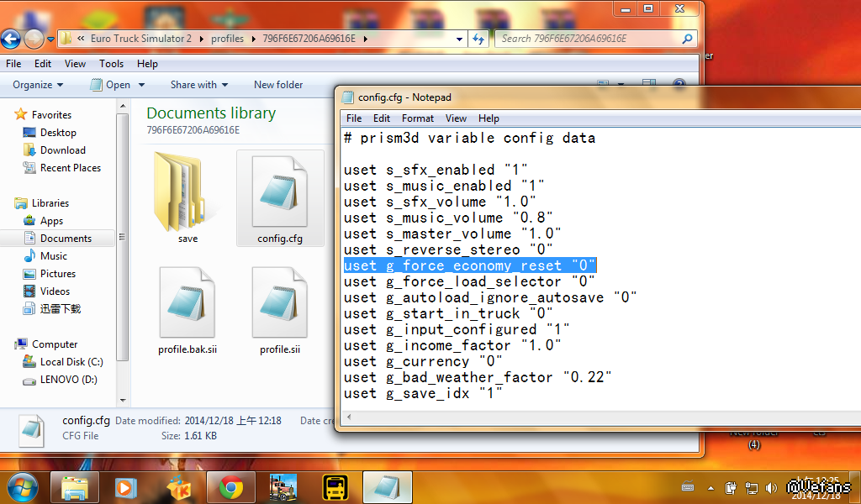The height and width of the screenshot is (504, 861).
Task: Click Euro Truck Simulator taskbar icon
Action: tap(283, 487)
